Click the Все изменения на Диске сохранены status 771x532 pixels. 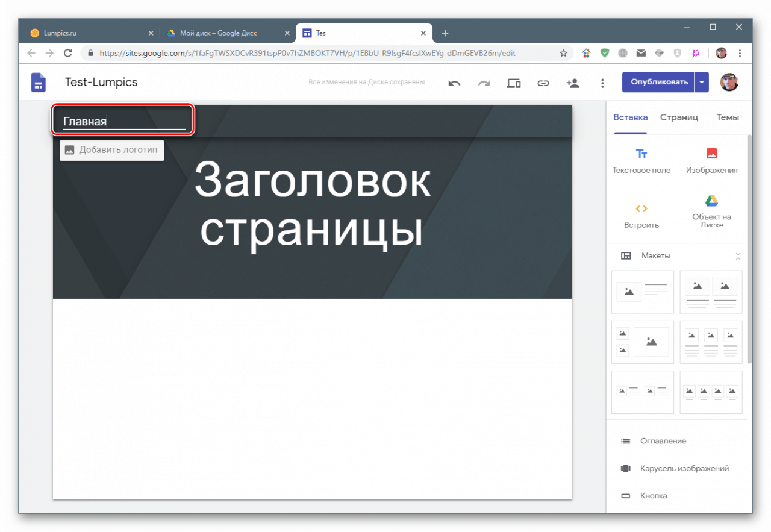point(366,83)
